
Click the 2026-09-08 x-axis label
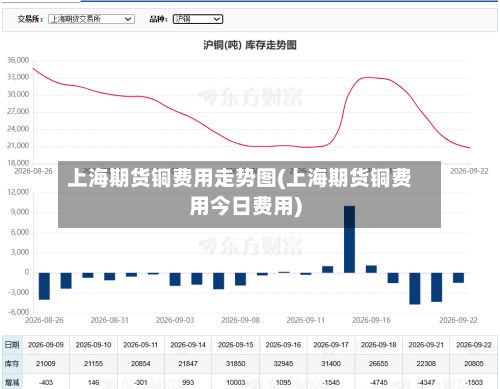240,320
